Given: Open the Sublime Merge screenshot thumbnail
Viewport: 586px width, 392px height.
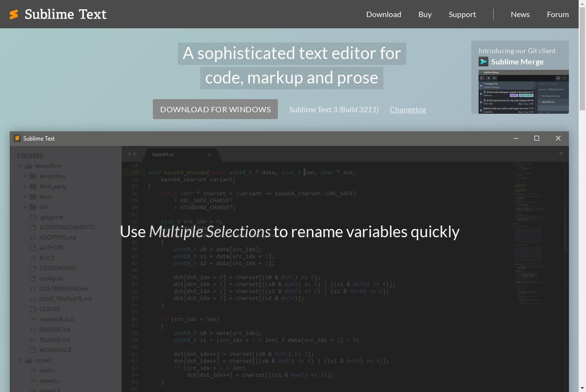Looking at the screenshot, I should [x=523, y=92].
